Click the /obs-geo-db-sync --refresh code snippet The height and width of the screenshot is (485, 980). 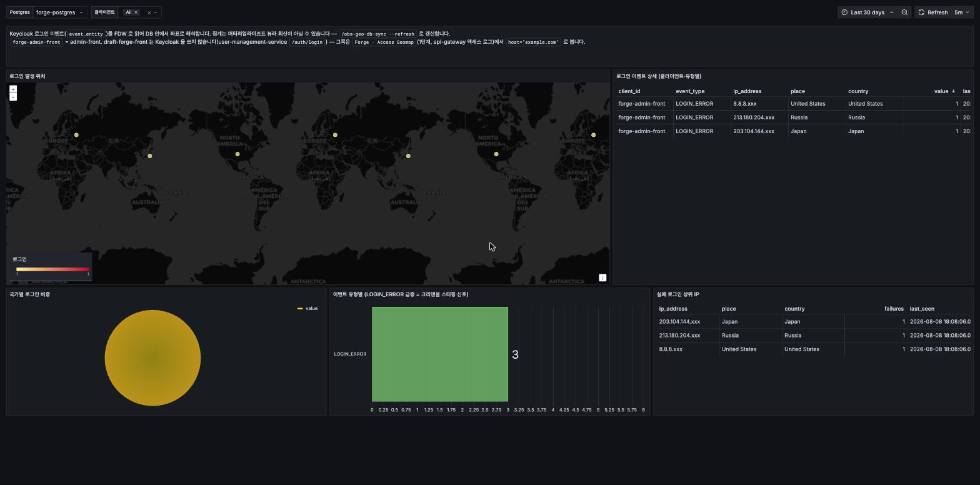(x=378, y=34)
